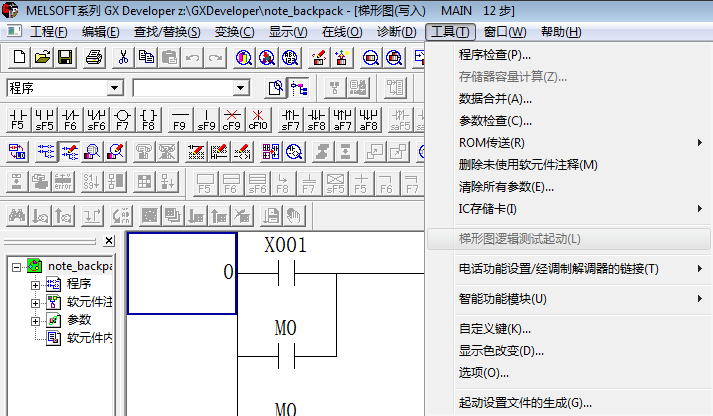
Task: Click the magnifier monitor icon
Action: [92, 152]
